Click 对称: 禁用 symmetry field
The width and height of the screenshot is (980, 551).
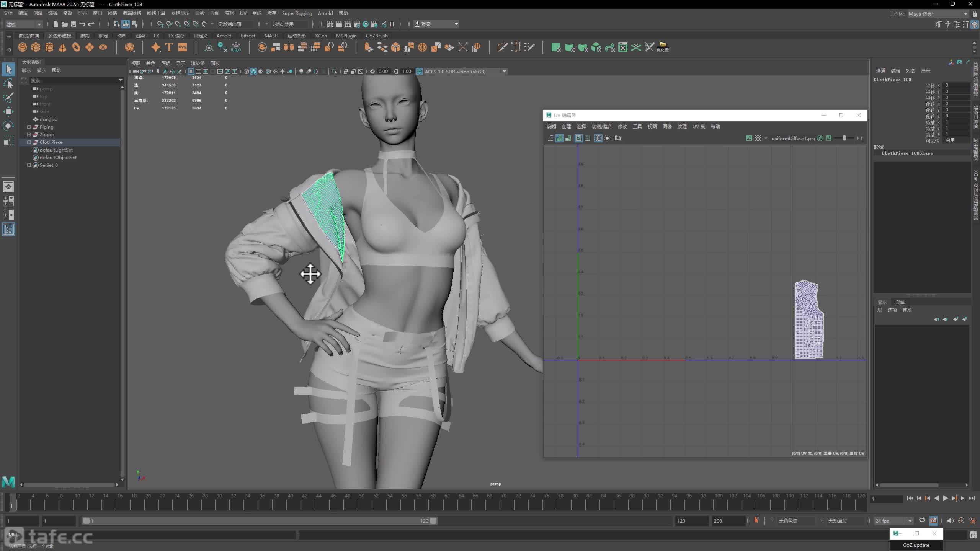coord(289,24)
